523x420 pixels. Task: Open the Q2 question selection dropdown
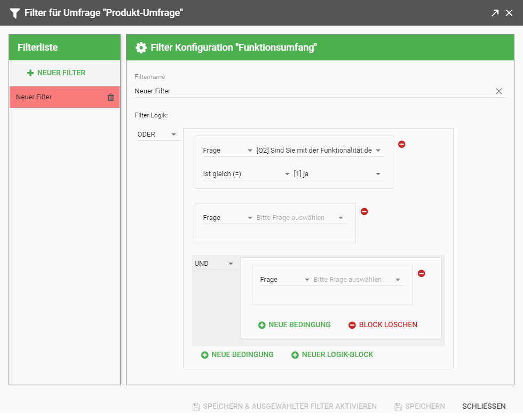(x=319, y=150)
